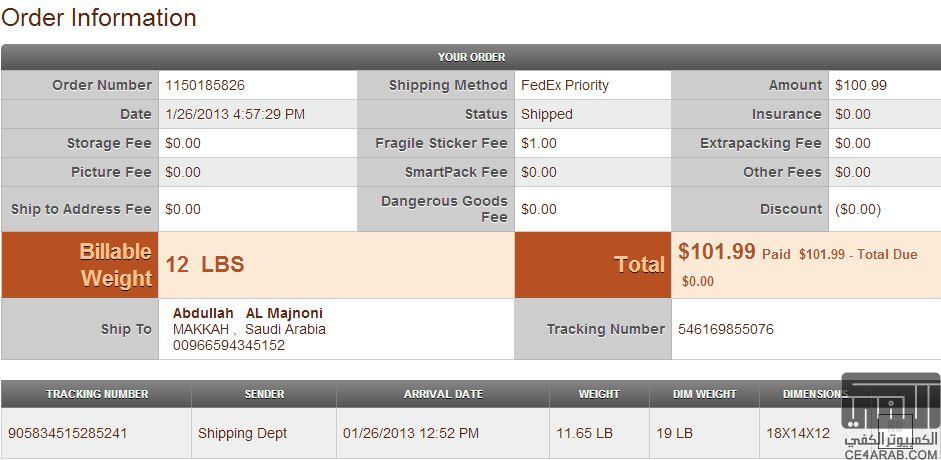
Task: Click the DIM WEIGHT column header
Action: (x=705, y=395)
